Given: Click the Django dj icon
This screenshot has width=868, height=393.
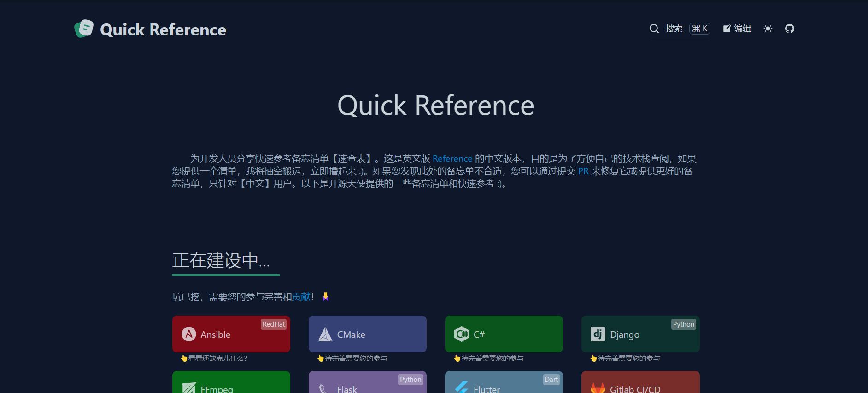Looking at the screenshot, I should point(598,334).
